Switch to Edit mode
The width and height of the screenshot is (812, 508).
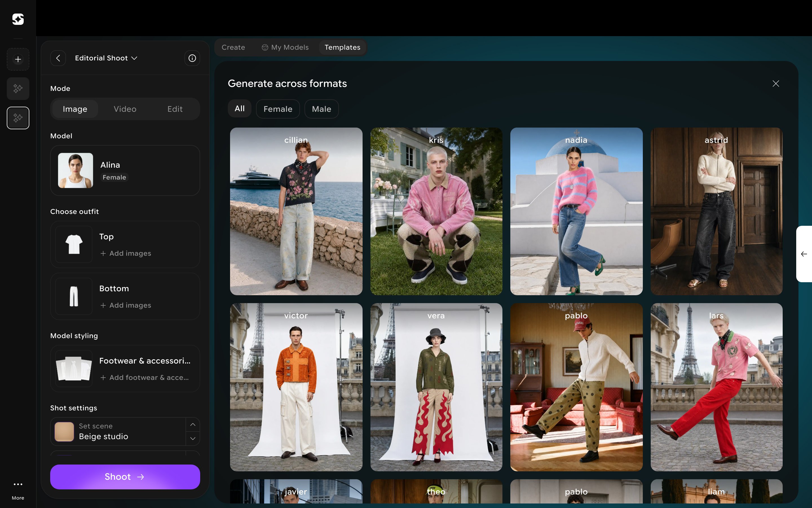(x=175, y=109)
